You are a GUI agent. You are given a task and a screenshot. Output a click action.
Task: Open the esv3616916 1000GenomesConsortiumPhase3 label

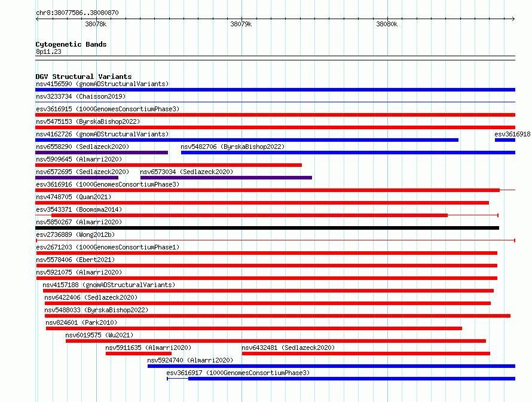point(108,184)
